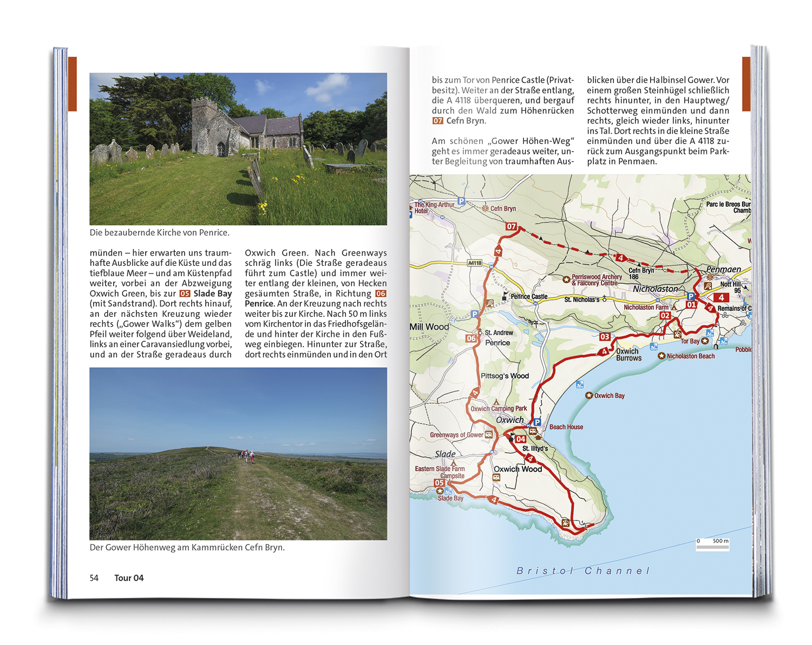Click the parking icon above Mill Wood
The image size is (812, 645).
pyautogui.click(x=474, y=314)
